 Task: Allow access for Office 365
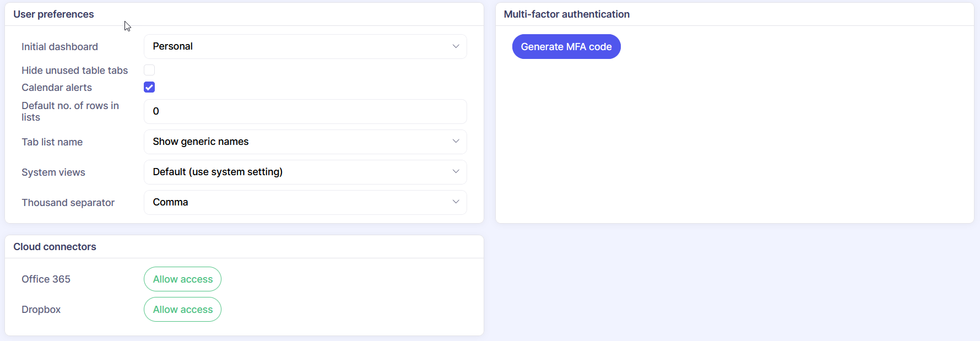(x=182, y=279)
